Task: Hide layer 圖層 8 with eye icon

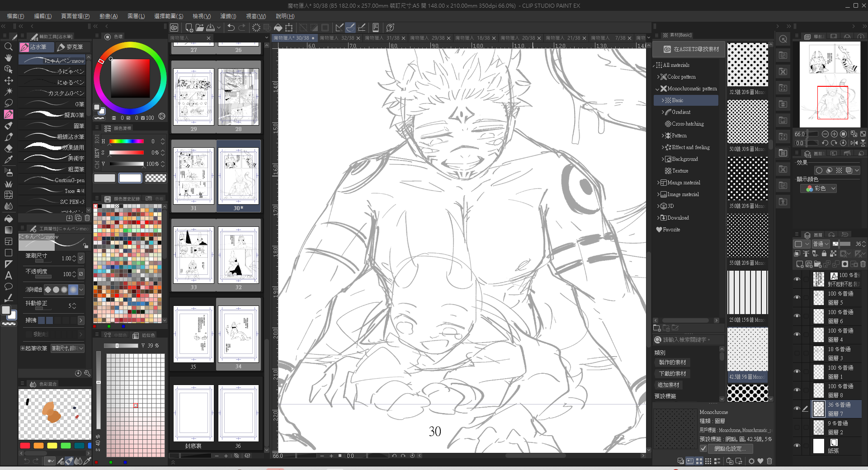Action: coord(797,390)
